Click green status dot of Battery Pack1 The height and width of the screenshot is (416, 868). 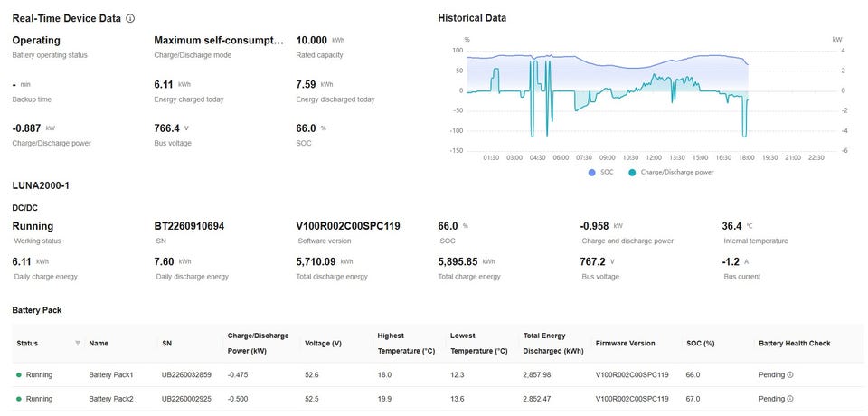coord(18,374)
